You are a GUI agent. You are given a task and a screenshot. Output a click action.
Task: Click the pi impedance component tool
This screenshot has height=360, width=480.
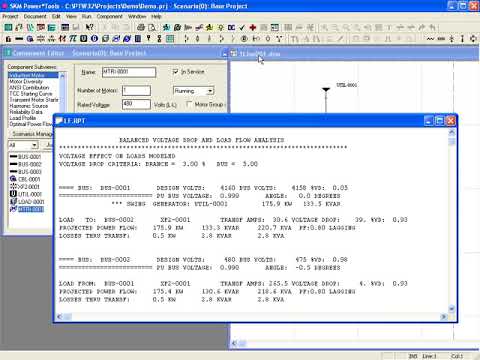(x=73, y=39)
